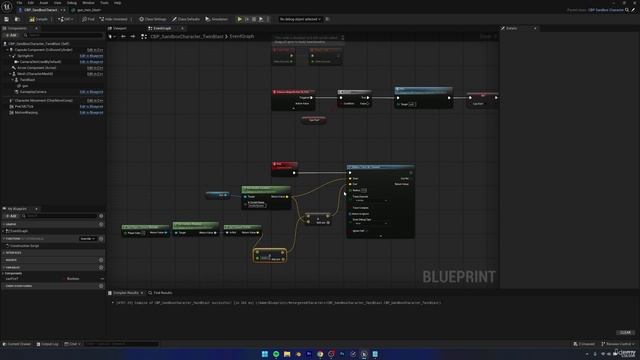
Task: Open the Debug menu
Action: pyautogui.click(x=71, y=3)
